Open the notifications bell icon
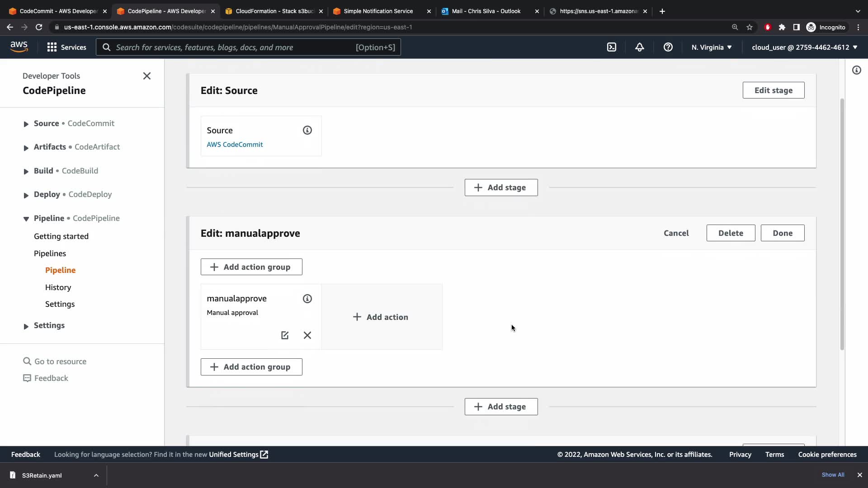This screenshot has height=488, width=868. point(639,47)
